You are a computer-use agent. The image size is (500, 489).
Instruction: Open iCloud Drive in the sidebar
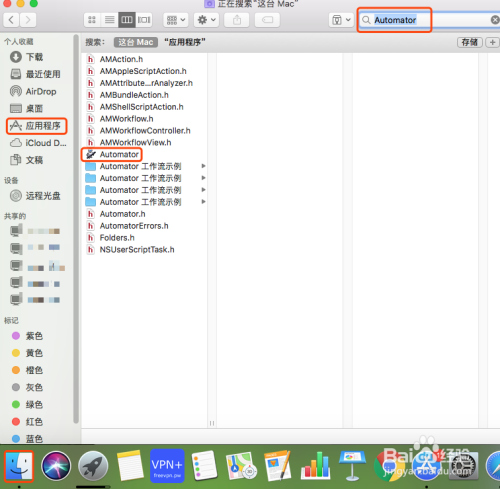(x=38, y=143)
